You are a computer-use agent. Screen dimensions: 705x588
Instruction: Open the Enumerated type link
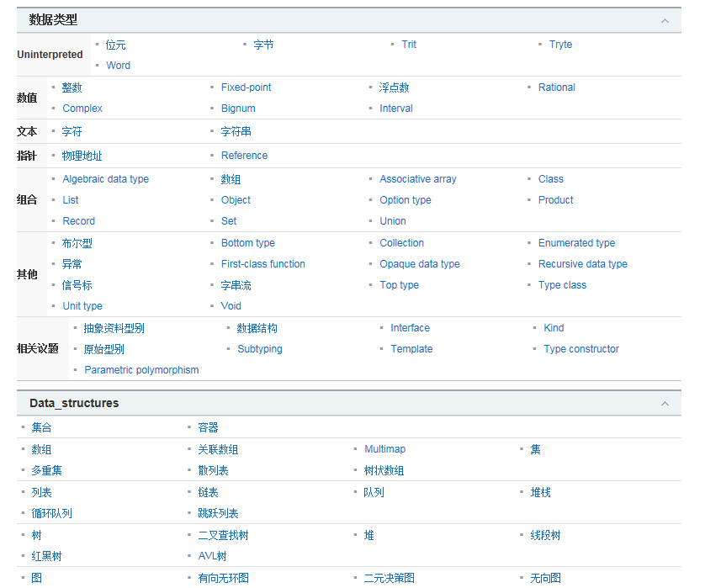pyautogui.click(x=576, y=243)
